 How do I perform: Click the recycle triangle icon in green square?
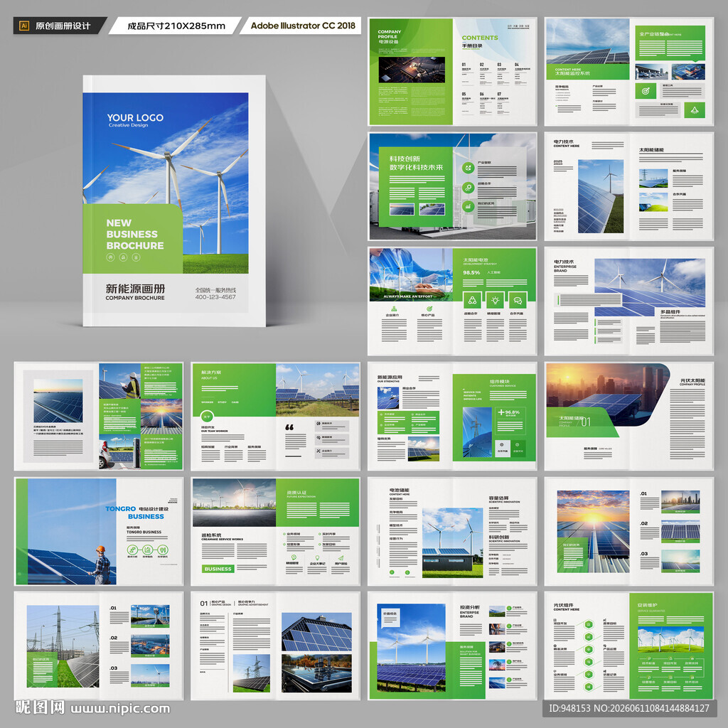tap(695, 110)
